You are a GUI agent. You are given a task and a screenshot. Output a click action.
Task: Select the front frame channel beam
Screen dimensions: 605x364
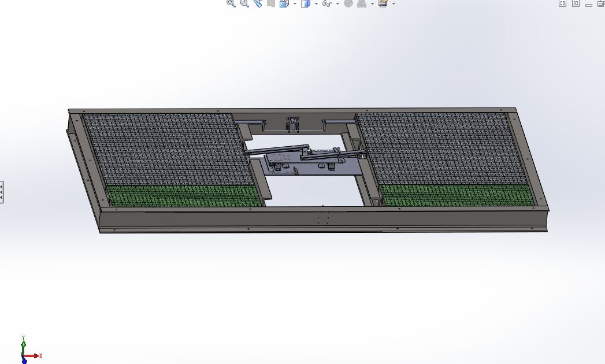[324, 220]
